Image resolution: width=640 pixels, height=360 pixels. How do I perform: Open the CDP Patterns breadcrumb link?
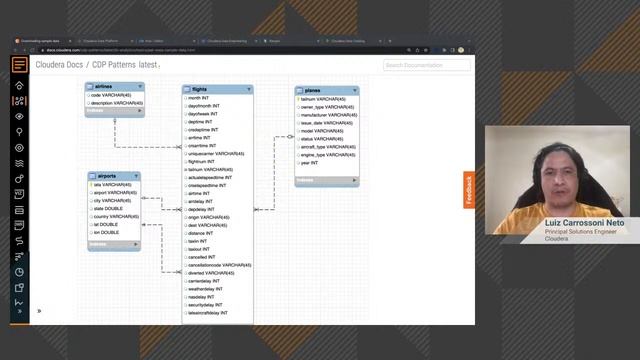[114, 65]
